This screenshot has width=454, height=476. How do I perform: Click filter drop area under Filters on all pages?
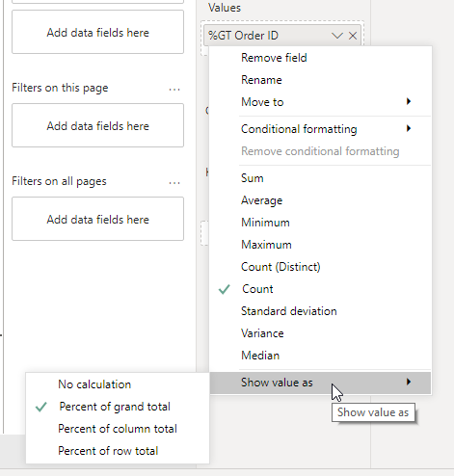97,219
